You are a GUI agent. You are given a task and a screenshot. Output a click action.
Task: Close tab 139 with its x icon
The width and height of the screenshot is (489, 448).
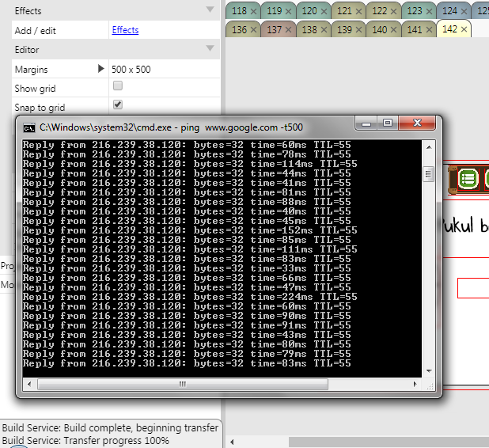point(359,30)
